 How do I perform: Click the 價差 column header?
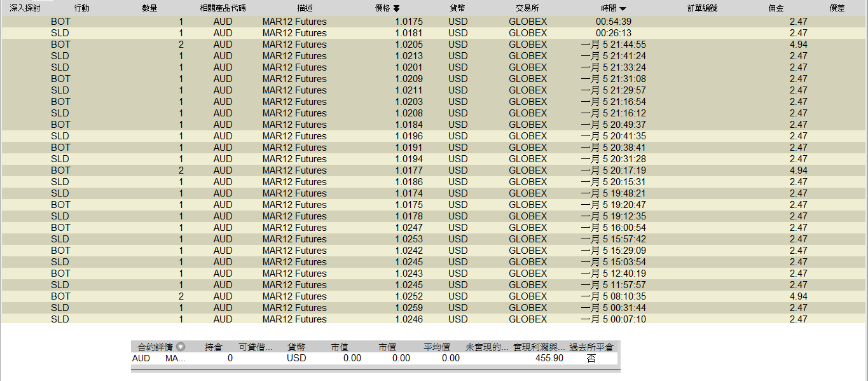coord(837,8)
